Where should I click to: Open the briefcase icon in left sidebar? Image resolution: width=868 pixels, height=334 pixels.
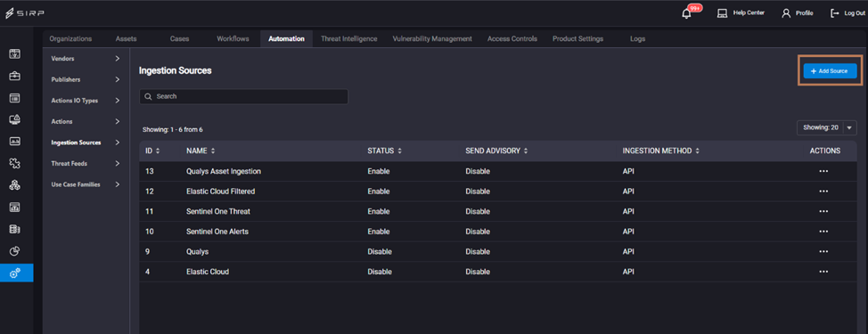15,76
